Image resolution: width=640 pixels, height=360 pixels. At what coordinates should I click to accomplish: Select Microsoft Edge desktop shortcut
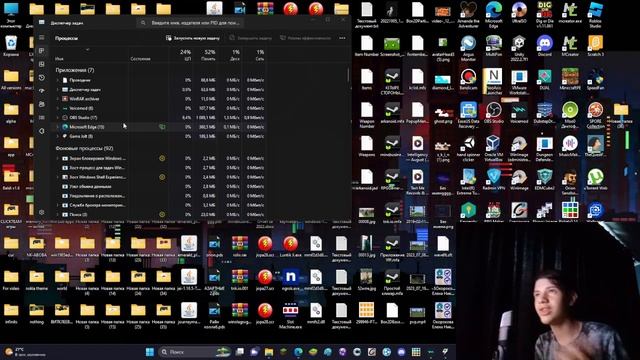pyautogui.click(x=493, y=14)
